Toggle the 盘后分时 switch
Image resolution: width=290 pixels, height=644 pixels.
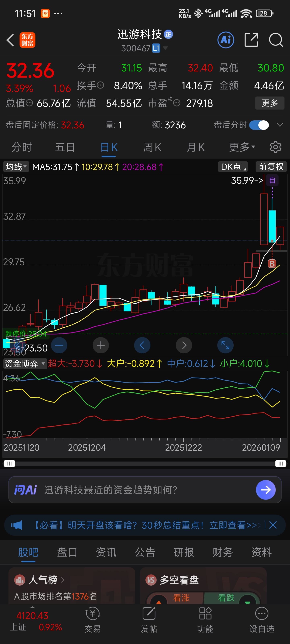click(x=259, y=125)
